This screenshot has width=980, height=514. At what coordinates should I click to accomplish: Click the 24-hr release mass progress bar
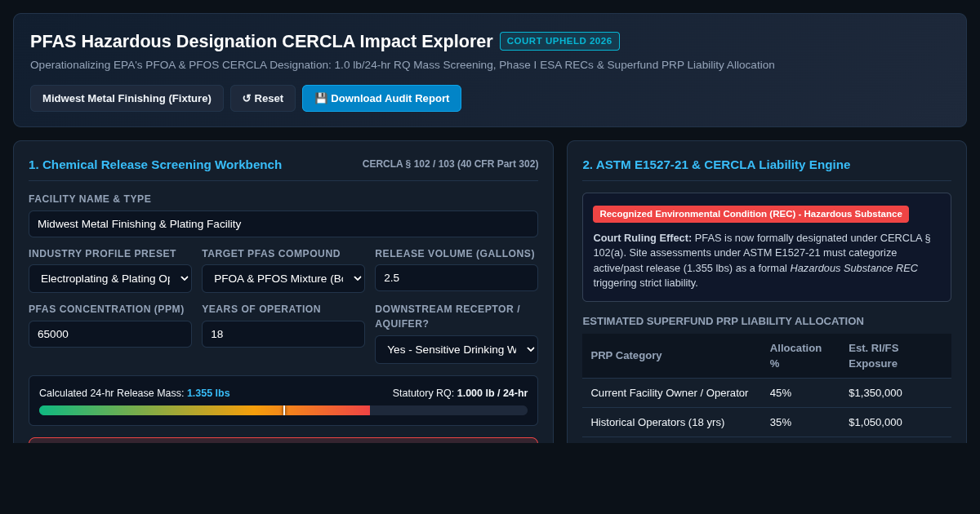pyautogui.click(x=283, y=410)
